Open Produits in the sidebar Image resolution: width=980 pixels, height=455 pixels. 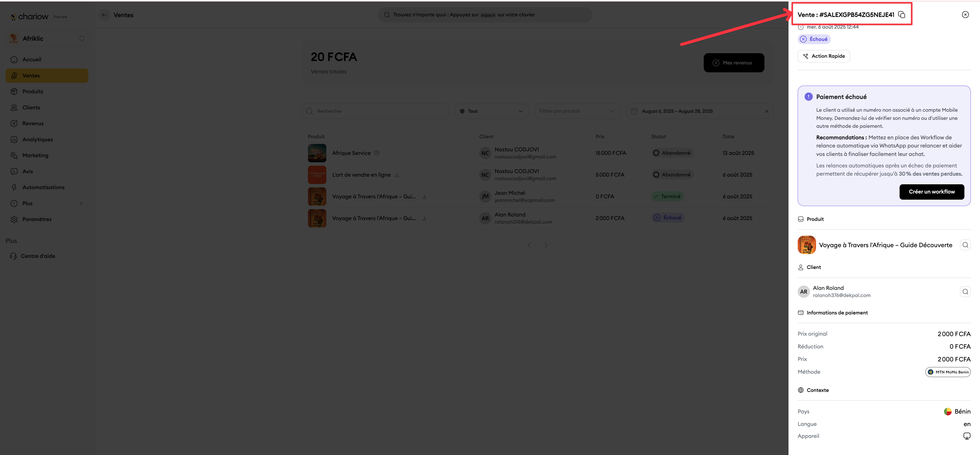[x=47, y=91]
